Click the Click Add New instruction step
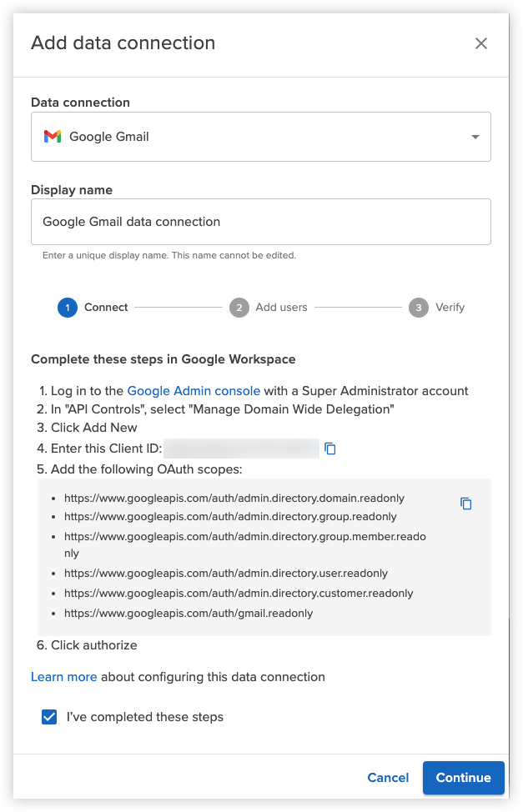The height and width of the screenshot is (812, 523). click(87, 428)
